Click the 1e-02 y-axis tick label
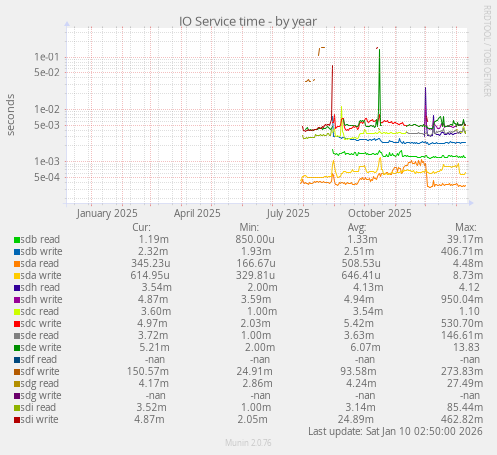Image resolution: width=497 pixels, height=455 pixels. (47, 109)
